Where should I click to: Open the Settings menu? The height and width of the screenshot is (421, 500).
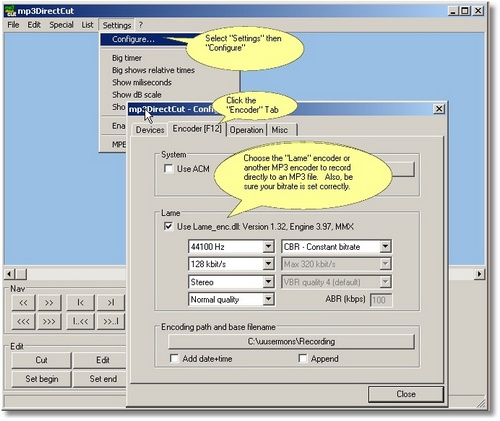pos(117,25)
